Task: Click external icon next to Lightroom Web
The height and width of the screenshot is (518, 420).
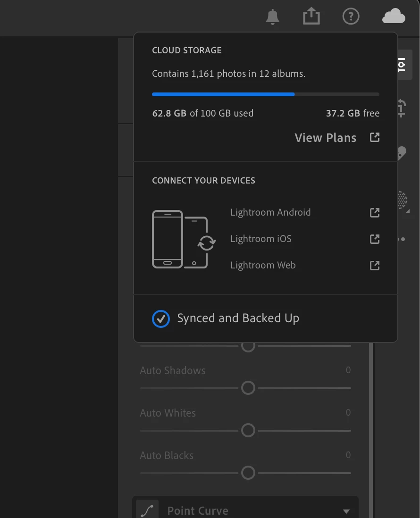Action: [x=374, y=265]
